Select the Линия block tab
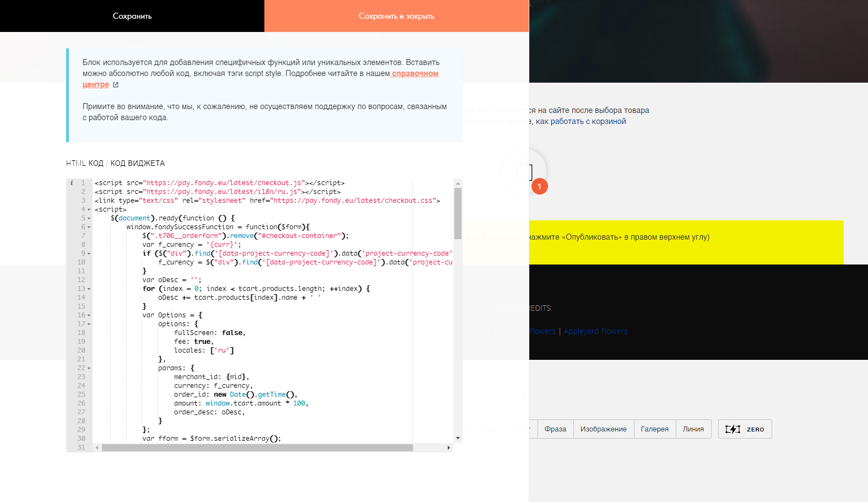Image resolution: width=868 pixels, height=502 pixels. tap(693, 429)
